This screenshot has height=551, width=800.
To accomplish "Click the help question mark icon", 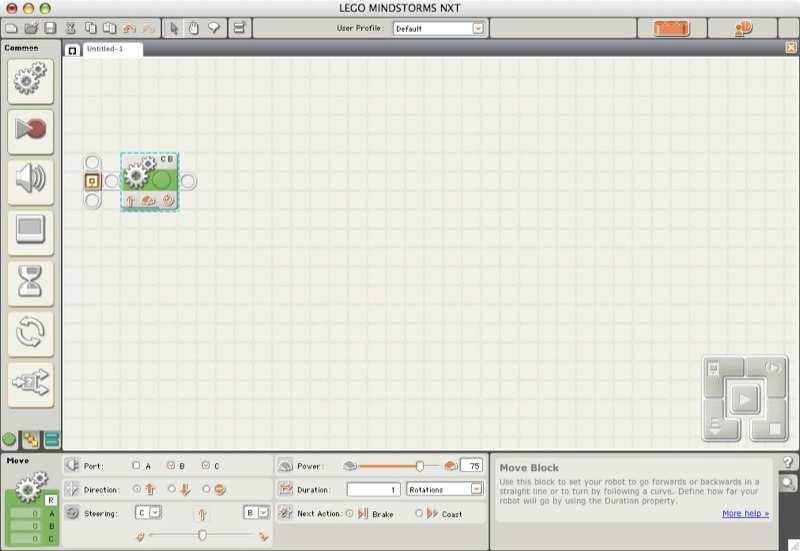I will 788,463.
